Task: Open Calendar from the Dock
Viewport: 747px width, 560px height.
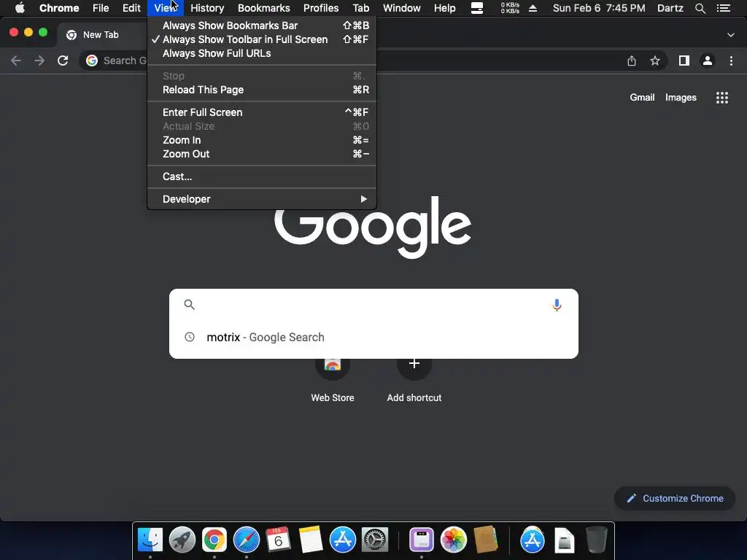Action: click(x=278, y=540)
